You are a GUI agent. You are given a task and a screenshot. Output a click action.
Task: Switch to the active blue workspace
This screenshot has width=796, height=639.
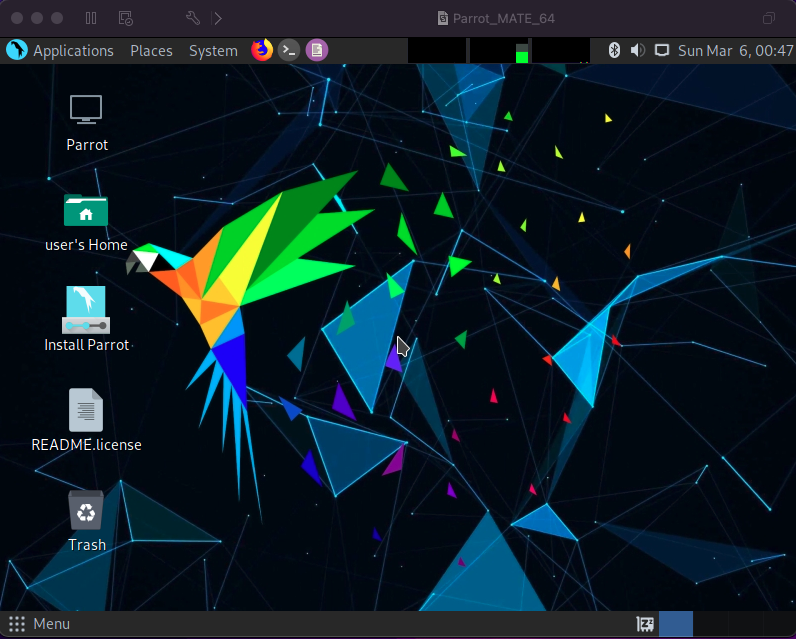coord(676,624)
